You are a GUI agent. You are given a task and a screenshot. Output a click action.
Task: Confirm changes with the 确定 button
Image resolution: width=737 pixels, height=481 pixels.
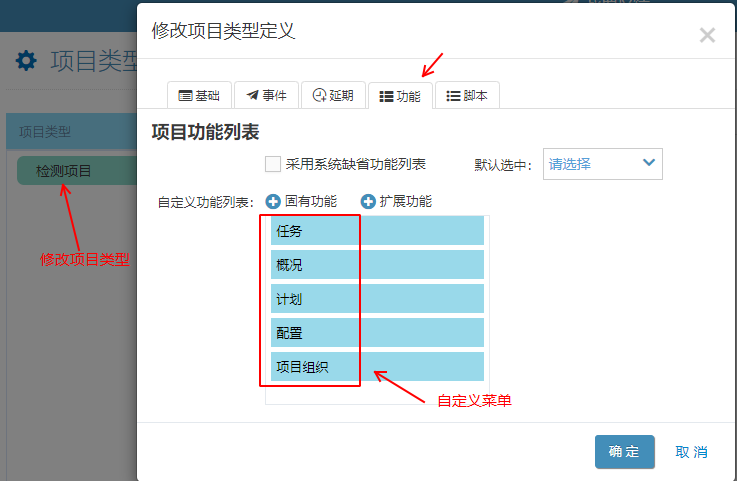[624, 452]
